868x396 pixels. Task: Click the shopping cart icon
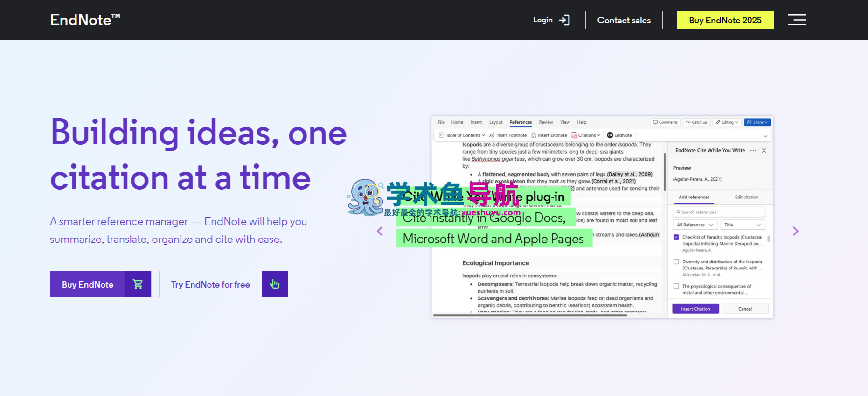click(x=138, y=284)
